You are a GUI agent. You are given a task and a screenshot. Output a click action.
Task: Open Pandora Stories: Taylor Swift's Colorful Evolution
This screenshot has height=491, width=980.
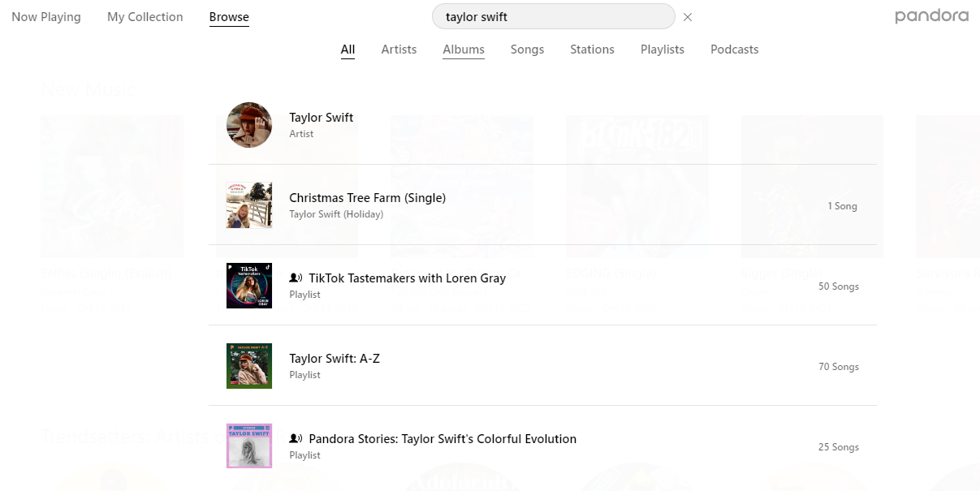pos(443,439)
